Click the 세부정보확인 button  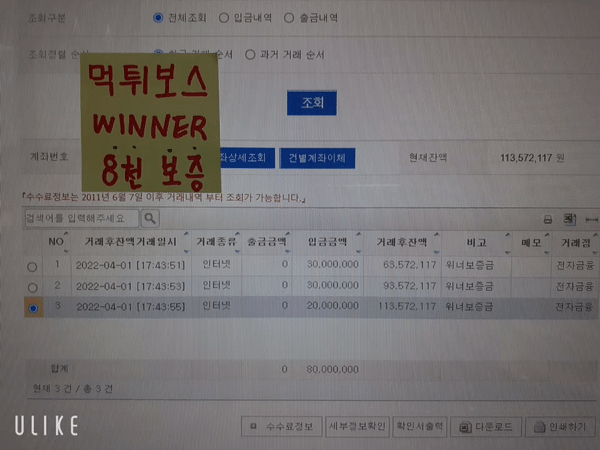click(357, 427)
